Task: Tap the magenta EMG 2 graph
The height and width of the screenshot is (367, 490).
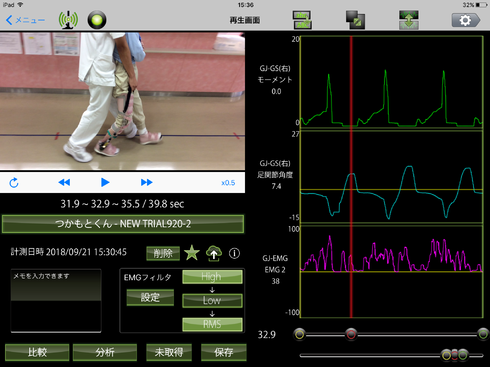Action: (392, 272)
